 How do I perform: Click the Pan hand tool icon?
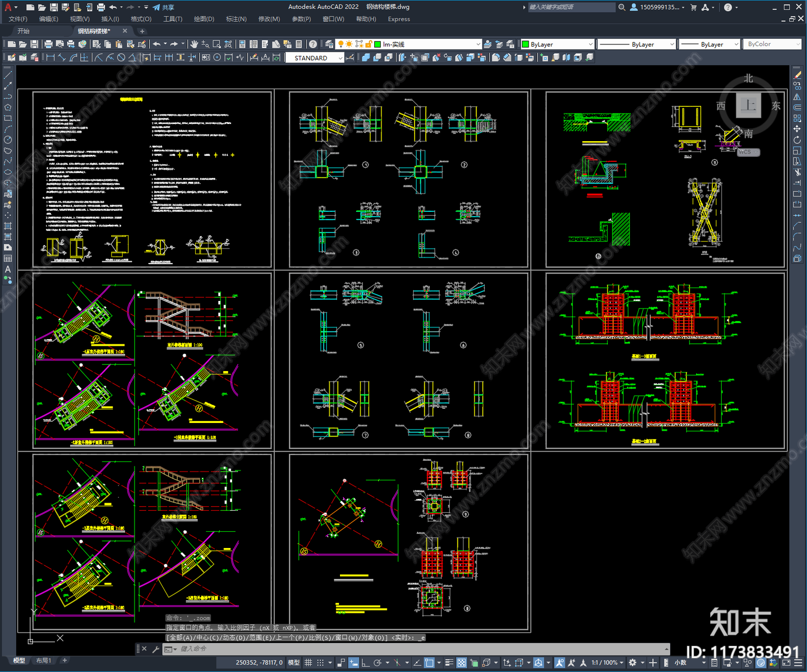(194, 44)
